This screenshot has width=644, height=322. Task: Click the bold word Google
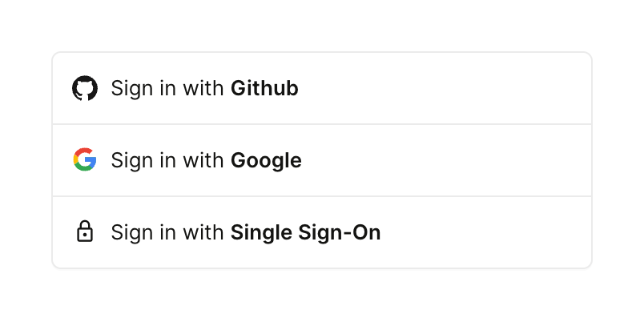point(266,160)
